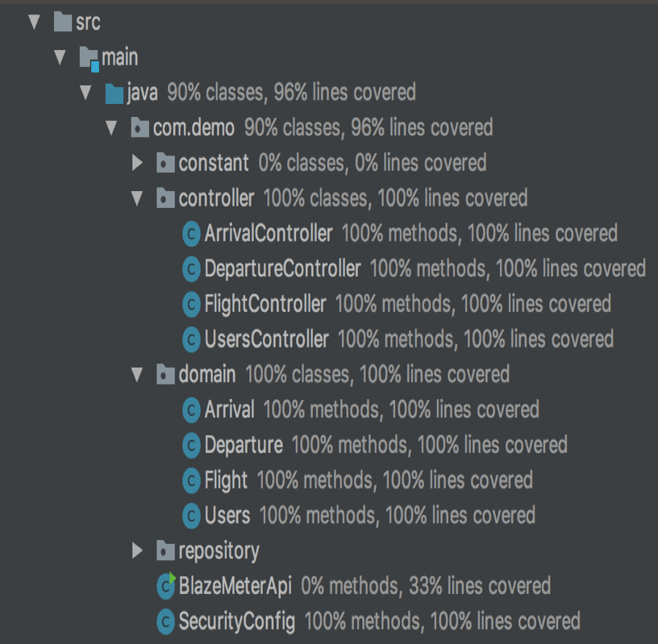
Task: Click the DepartureController class icon
Action: [191, 268]
